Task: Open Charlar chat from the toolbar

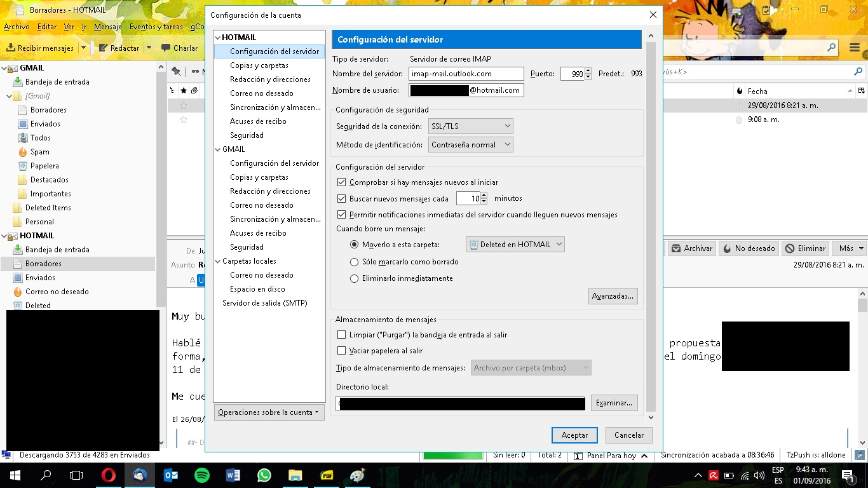Action: pos(179,48)
